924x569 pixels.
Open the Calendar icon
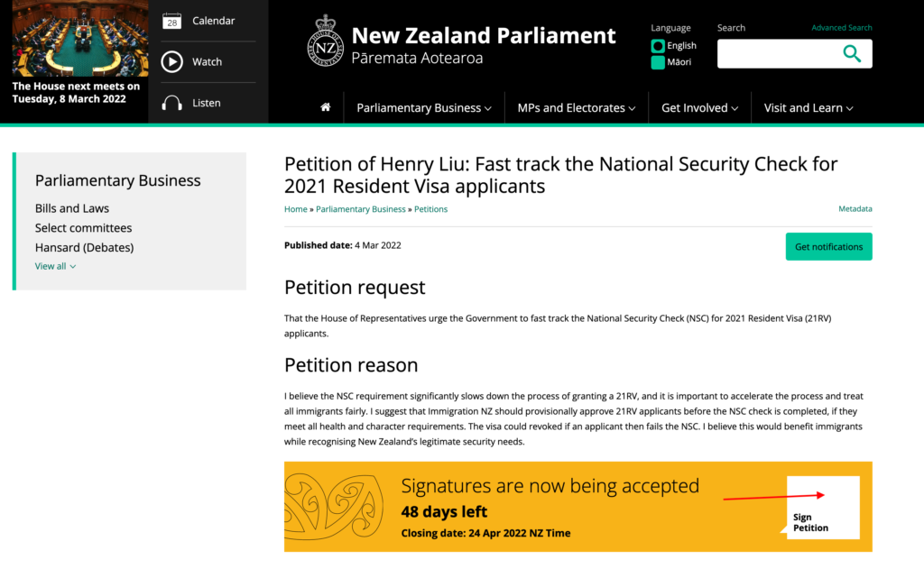(x=171, y=22)
